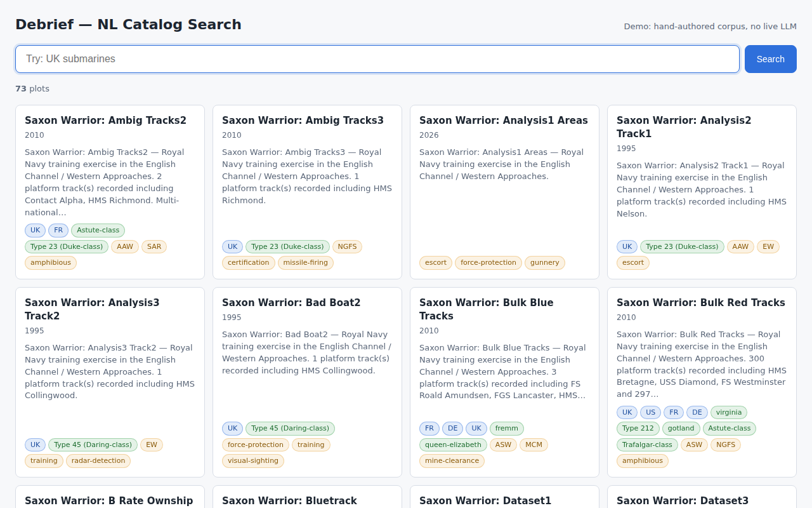Click the missile-firing tag
The image size is (812, 508).
(x=305, y=263)
